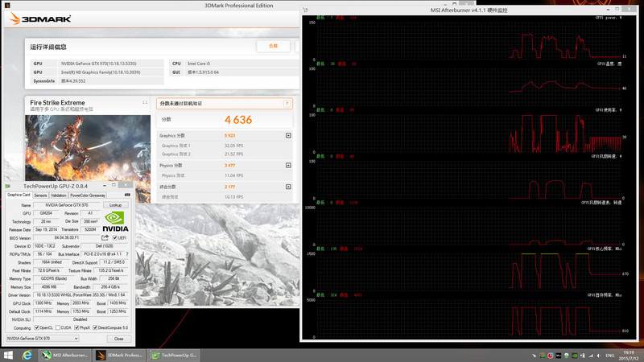
Task: Click the 32.05 FPS Graphics test 1 result
Action: coord(233,146)
